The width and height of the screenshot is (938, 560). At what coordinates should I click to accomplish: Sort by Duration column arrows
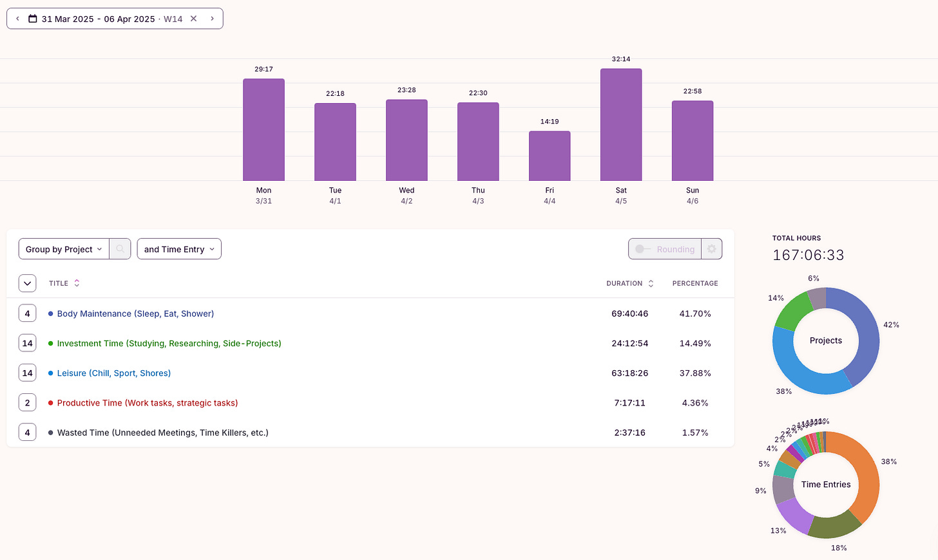[x=651, y=283]
